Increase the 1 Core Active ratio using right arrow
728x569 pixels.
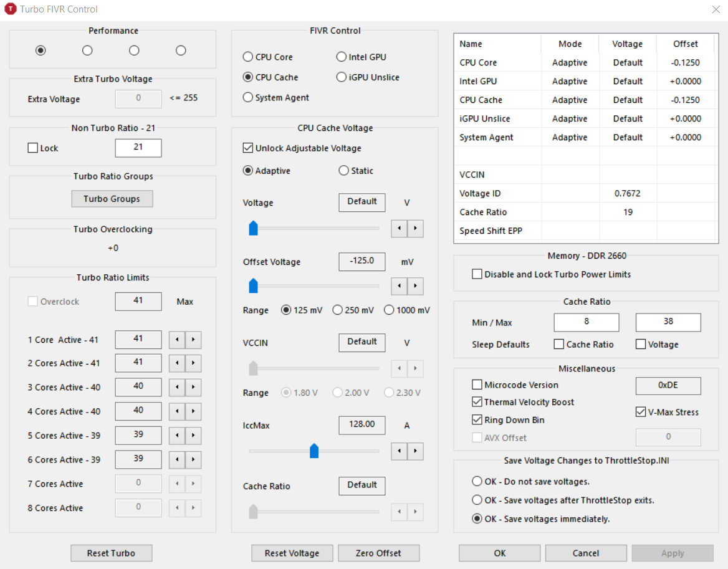point(193,340)
